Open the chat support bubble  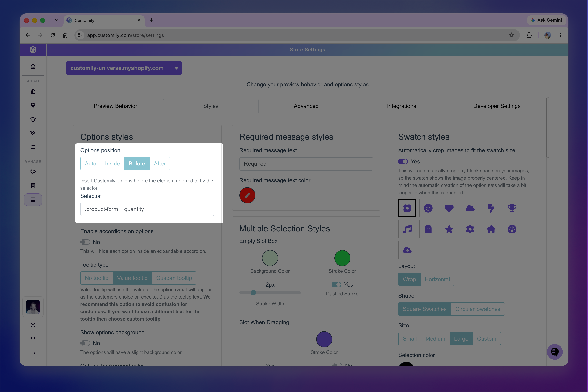555,352
